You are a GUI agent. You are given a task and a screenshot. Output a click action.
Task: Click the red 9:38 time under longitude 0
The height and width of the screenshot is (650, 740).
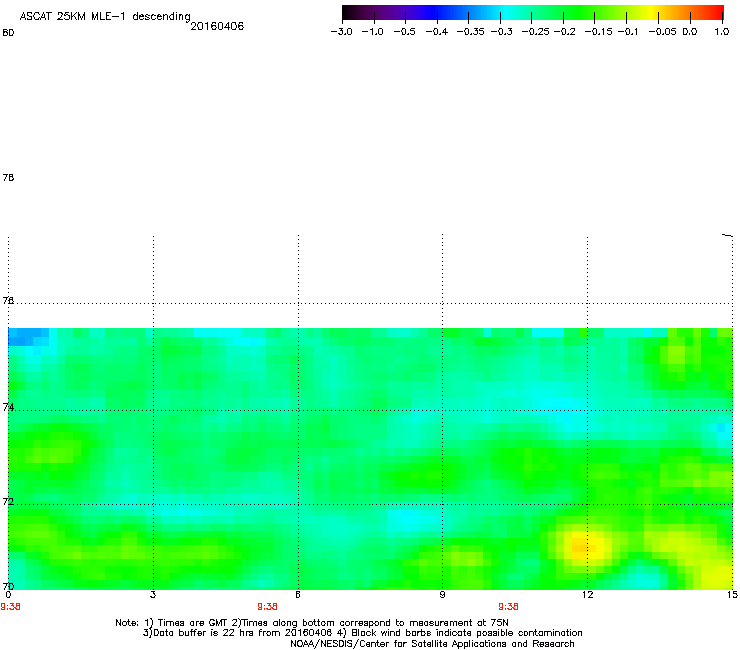[x=10, y=607]
